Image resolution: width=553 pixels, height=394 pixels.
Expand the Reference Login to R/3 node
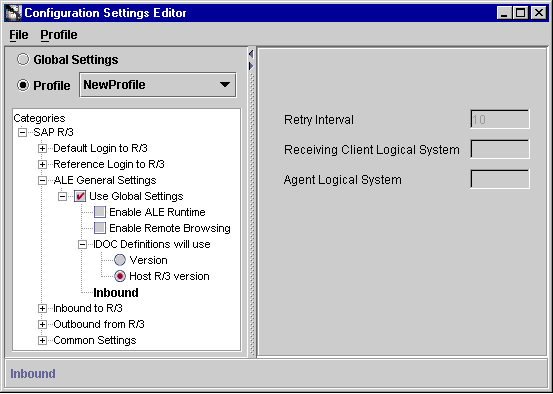[42, 164]
